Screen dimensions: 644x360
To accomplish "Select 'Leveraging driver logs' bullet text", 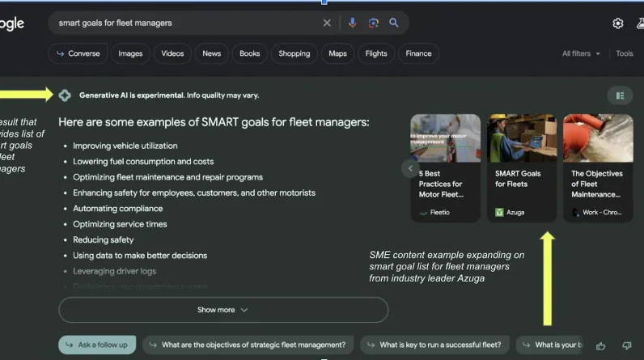I will [115, 271].
